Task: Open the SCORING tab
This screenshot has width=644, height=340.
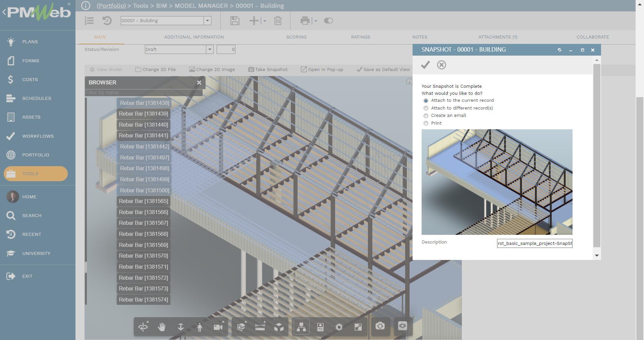Action: (x=296, y=37)
